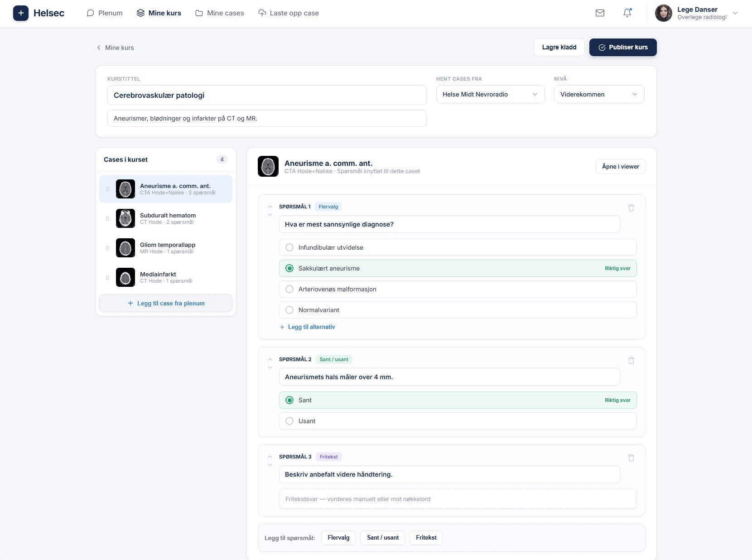
Task: Open Laste opp case nav item
Action: [x=289, y=13]
